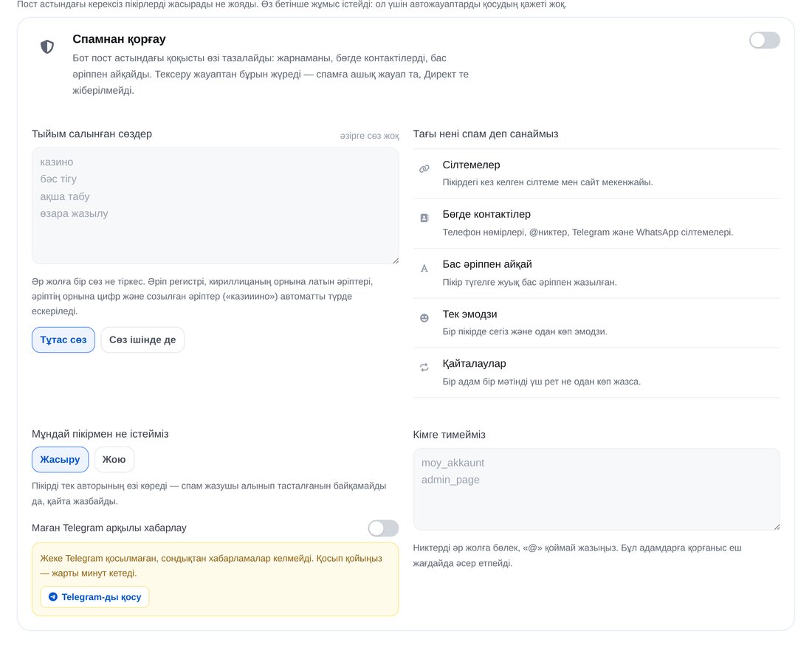Click the letter A icon for Бас әріппен айқай

click(x=424, y=268)
